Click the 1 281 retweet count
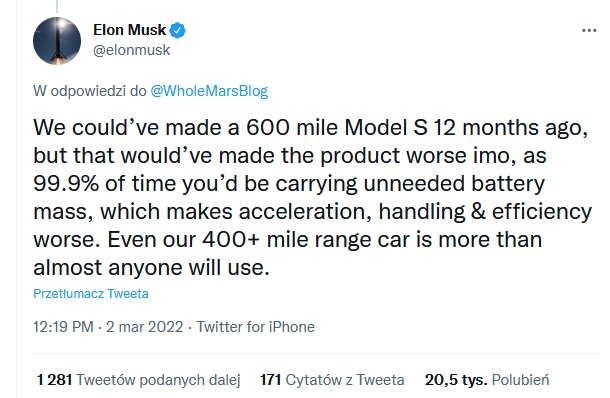This screenshot has width=610, height=398. [54, 380]
